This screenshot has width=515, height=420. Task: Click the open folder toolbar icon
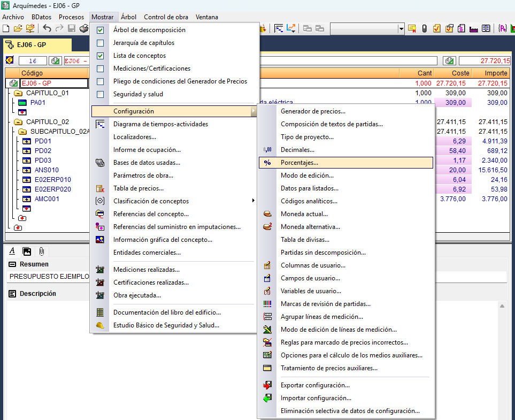point(18,28)
